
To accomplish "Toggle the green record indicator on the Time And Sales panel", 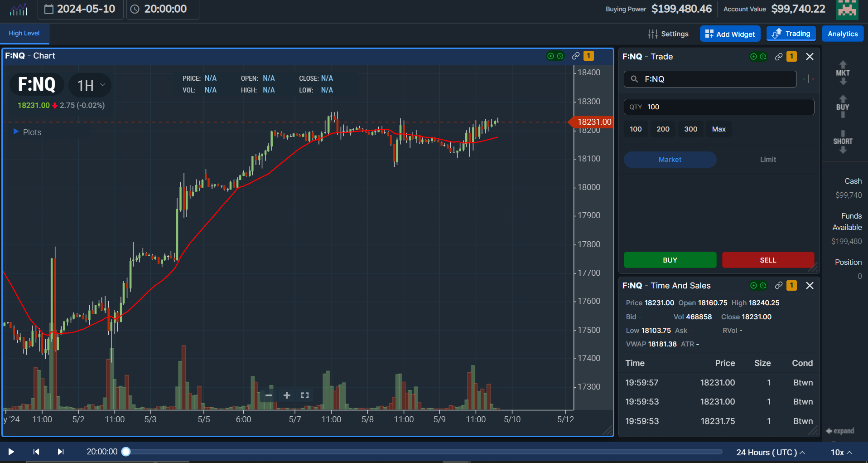I will point(753,286).
